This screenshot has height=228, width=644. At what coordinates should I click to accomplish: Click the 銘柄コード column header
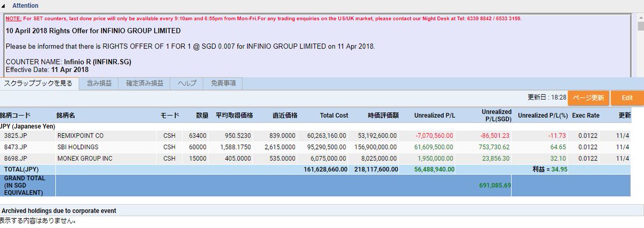[x=16, y=116]
